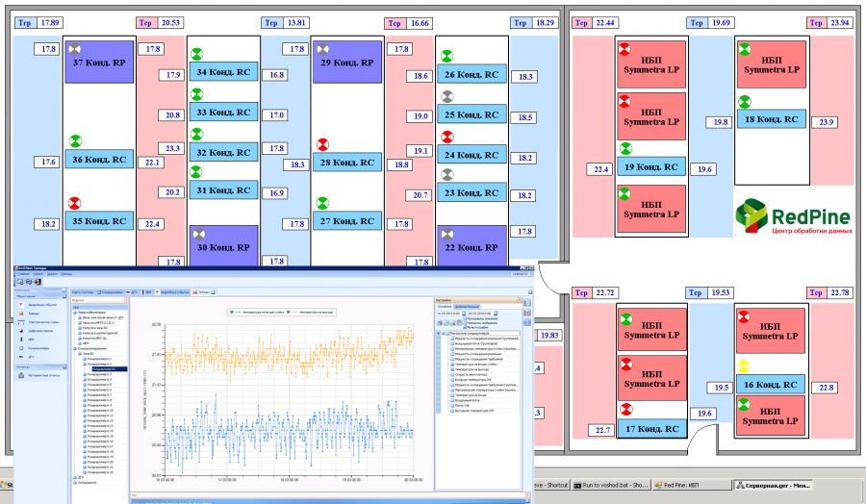Click the green status icon above 32 Конд. RC
This screenshot has width=866, height=504.
(196, 134)
